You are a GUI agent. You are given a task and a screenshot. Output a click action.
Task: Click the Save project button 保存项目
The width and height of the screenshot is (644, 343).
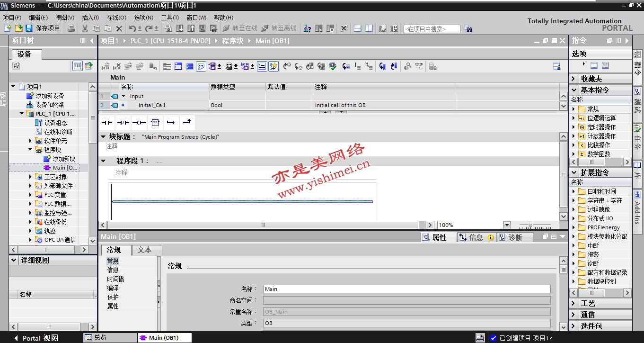pyautogui.click(x=43, y=28)
